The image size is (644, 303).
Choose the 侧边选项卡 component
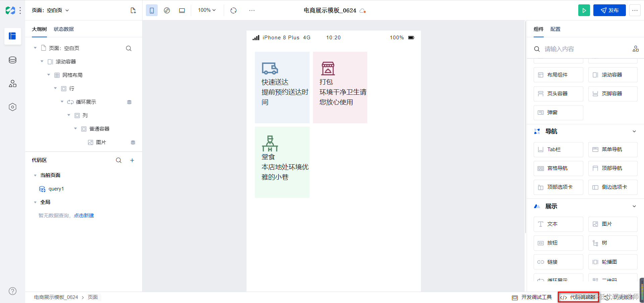[x=613, y=187]
